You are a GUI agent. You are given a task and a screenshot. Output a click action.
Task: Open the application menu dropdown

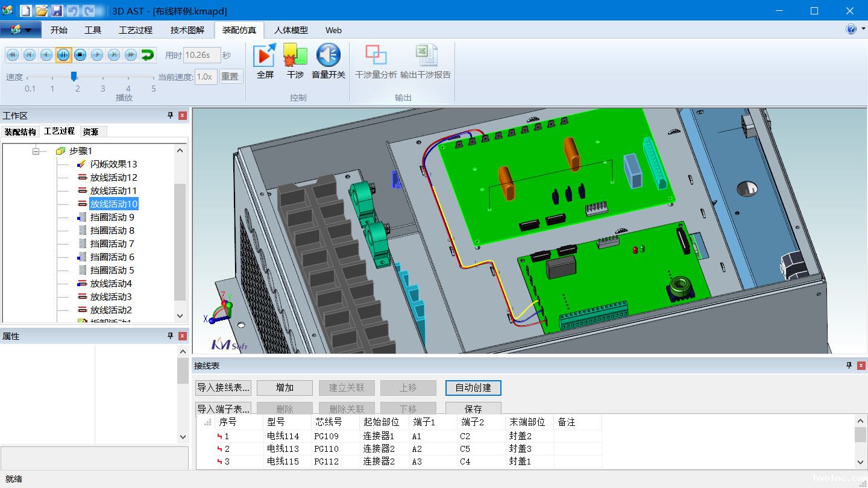point(21,30)
